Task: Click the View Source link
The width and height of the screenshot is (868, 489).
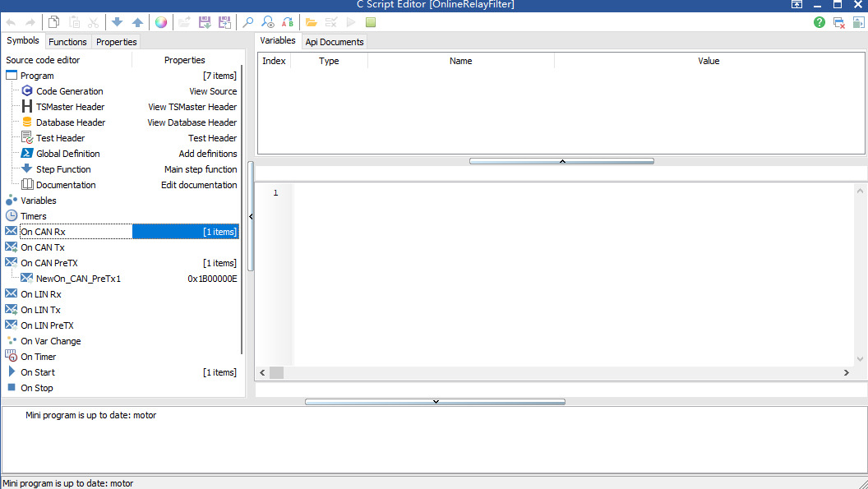Action: pos(213,91)
